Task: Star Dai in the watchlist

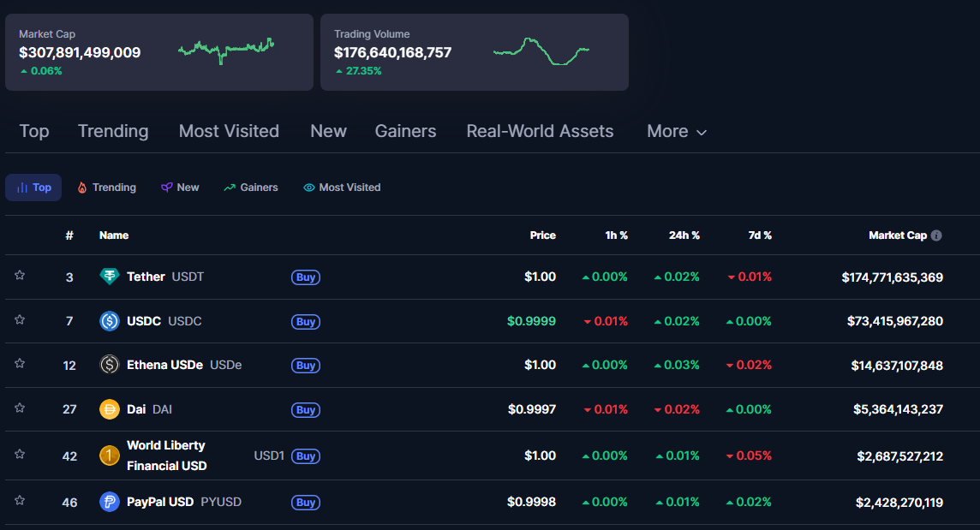Action: coord(20,408)
